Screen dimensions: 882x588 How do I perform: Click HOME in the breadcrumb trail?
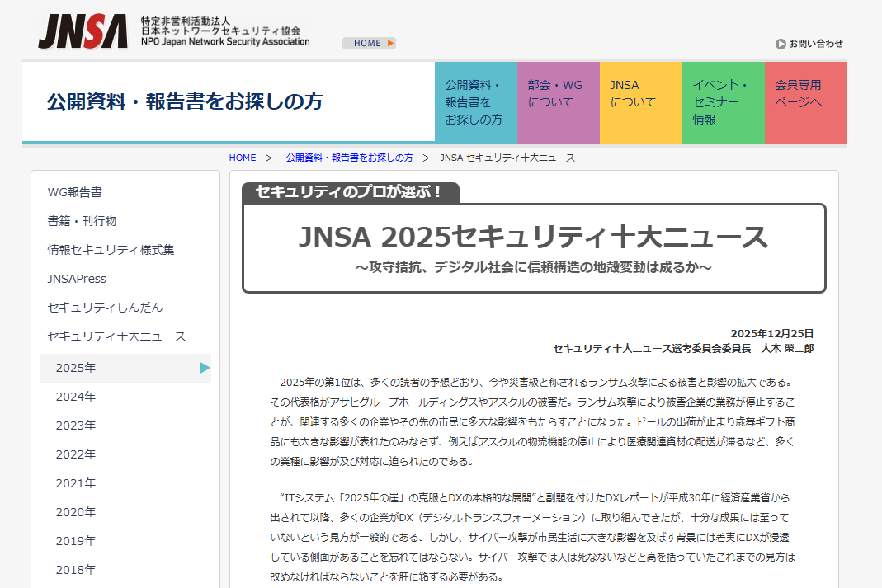242,158
